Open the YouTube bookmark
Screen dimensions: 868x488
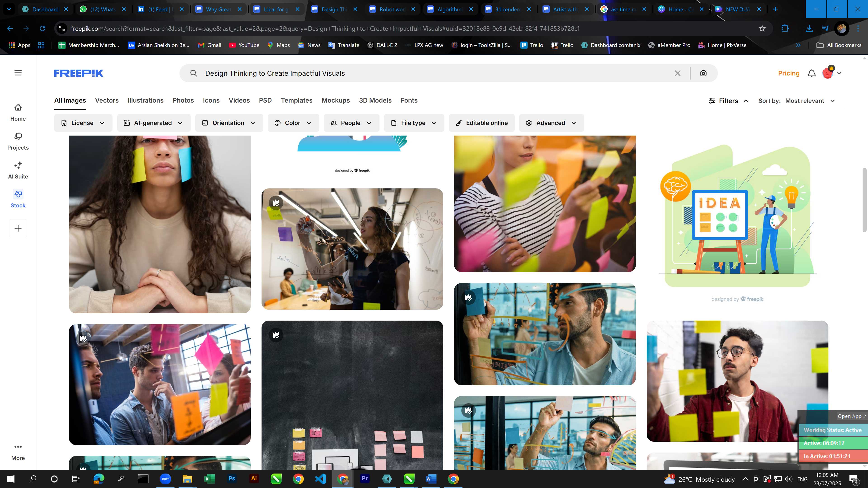pyautogui.click(x=244, y=45)
